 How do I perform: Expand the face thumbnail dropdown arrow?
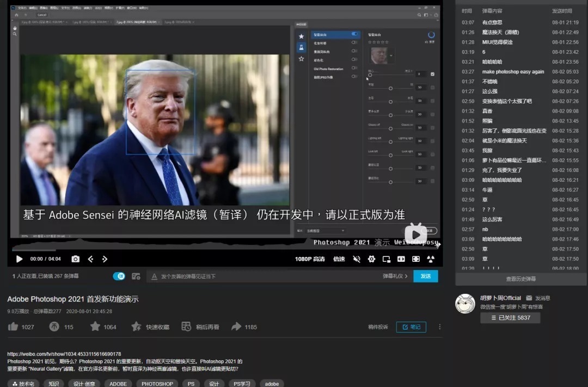(391, 56)
